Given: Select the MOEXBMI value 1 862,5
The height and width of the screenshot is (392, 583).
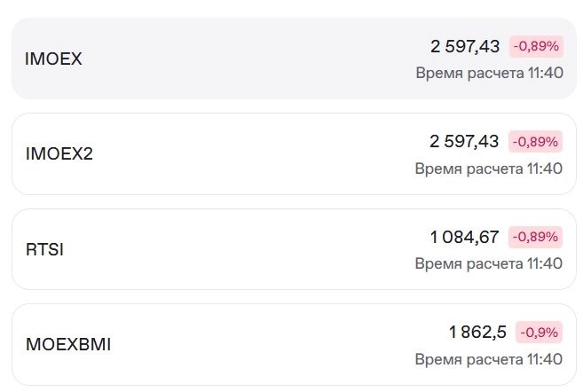Looking at the screenshot, I should (x=477, y=333).
